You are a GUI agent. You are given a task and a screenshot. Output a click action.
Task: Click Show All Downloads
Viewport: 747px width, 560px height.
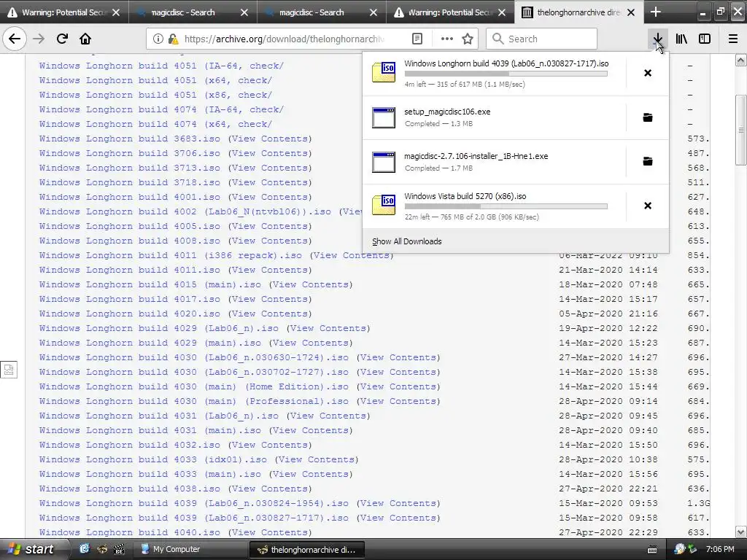(x=406, y=241)
